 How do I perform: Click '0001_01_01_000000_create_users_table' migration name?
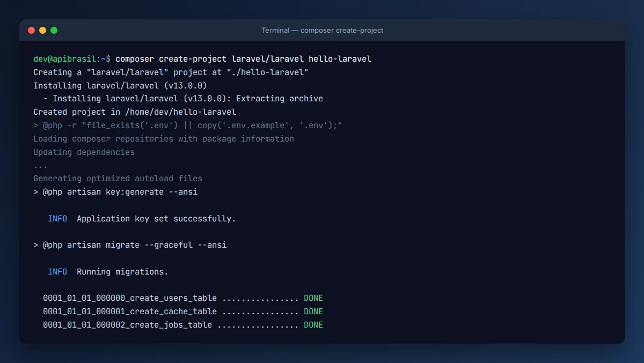(x=130, y=299)
